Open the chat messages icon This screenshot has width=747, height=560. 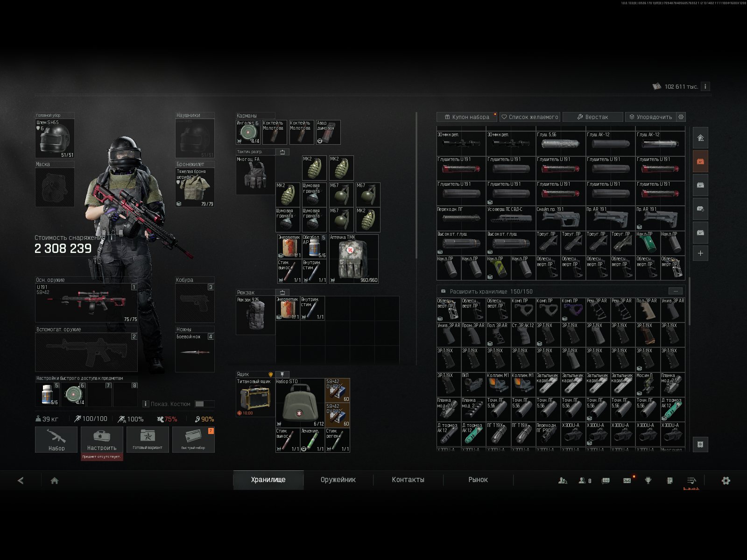(606, 480)
